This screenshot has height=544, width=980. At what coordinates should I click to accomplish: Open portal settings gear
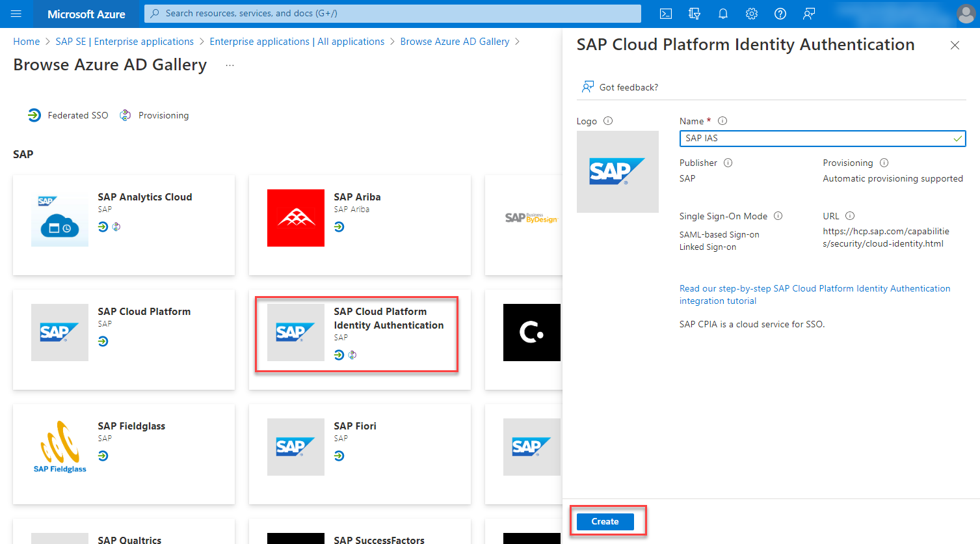tap(752, 14)
